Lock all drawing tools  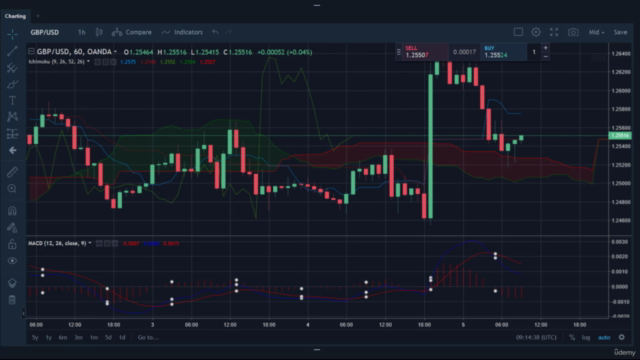click(12, 244)
